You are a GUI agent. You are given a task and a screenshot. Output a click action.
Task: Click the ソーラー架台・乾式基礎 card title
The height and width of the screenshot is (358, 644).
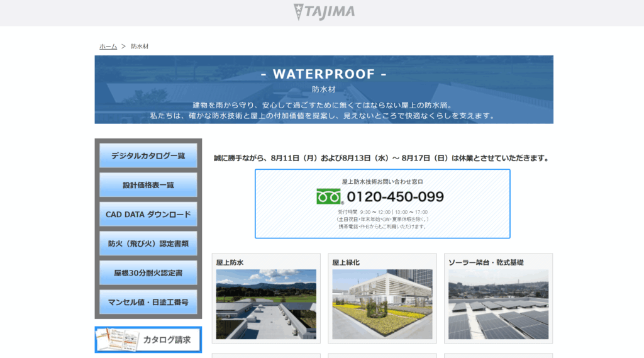pos(486,262)
